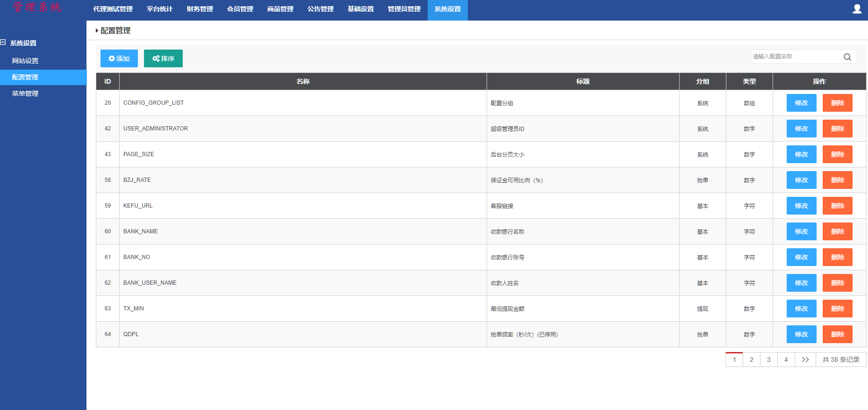
Task: Click the next page arrows
Action: tap(805, 360)
